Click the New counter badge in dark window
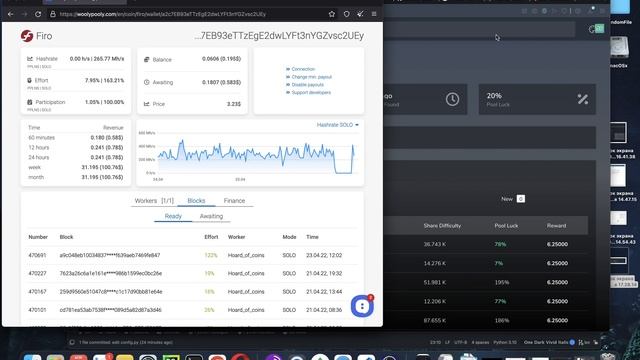The width and height of the screenshot is (640, 360). [520, 199]
